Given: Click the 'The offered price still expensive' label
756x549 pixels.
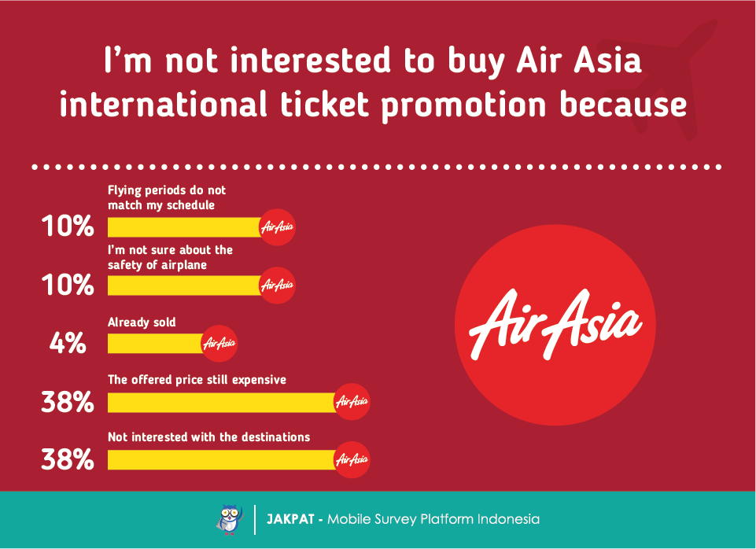Looking at the screenshot, I should click(x=197, y=380).
